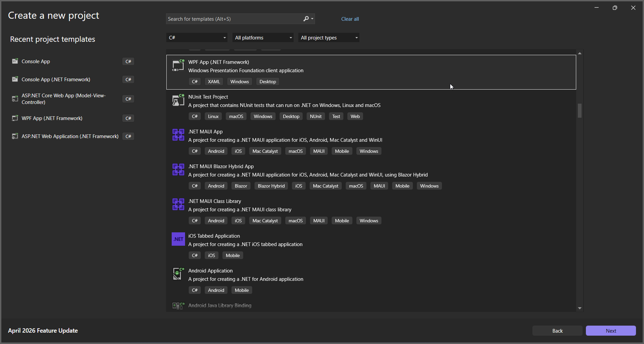Click the template list scrollbar thumb

tap(580, 110)
